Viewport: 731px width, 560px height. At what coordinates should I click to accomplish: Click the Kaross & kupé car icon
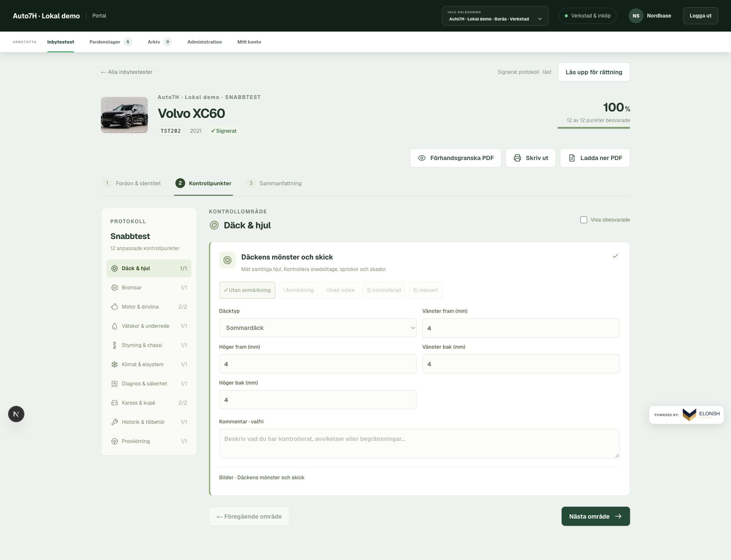pyautogui.click(x=114, y=403)
